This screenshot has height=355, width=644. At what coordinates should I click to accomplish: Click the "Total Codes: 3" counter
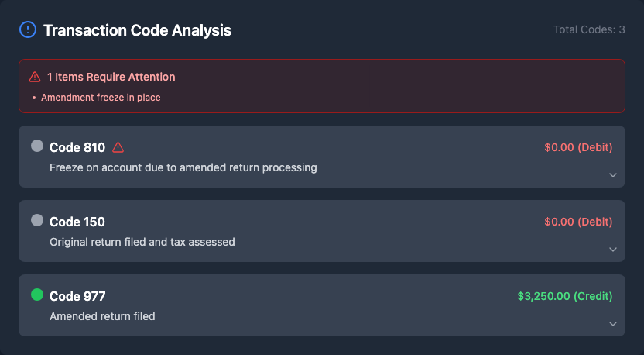(x=589, y=29)
